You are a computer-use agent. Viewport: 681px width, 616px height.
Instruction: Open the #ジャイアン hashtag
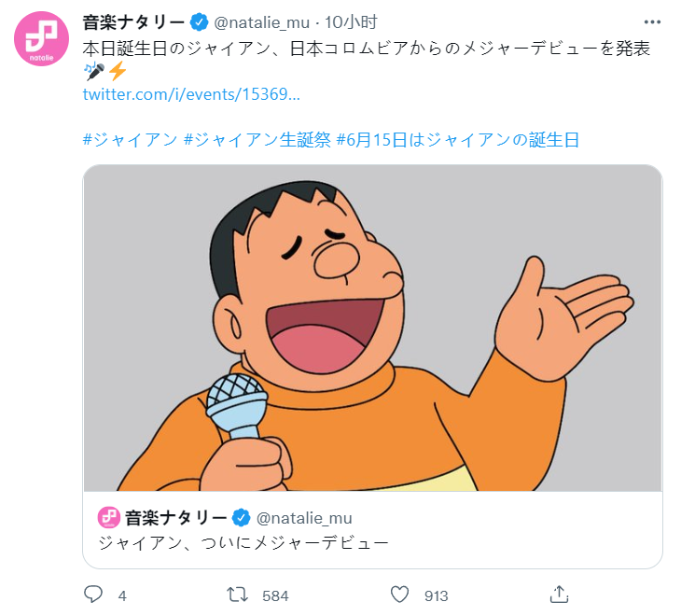[130, 140]
